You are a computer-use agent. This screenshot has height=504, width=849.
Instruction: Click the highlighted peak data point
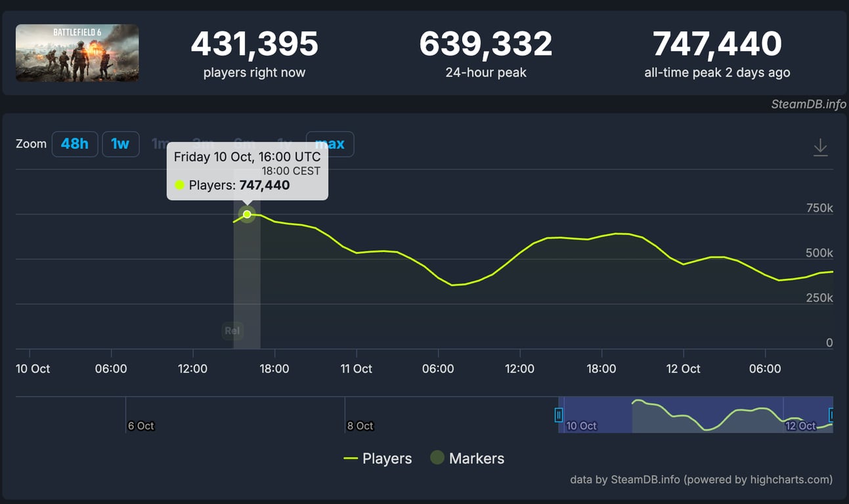click(247, 214)
